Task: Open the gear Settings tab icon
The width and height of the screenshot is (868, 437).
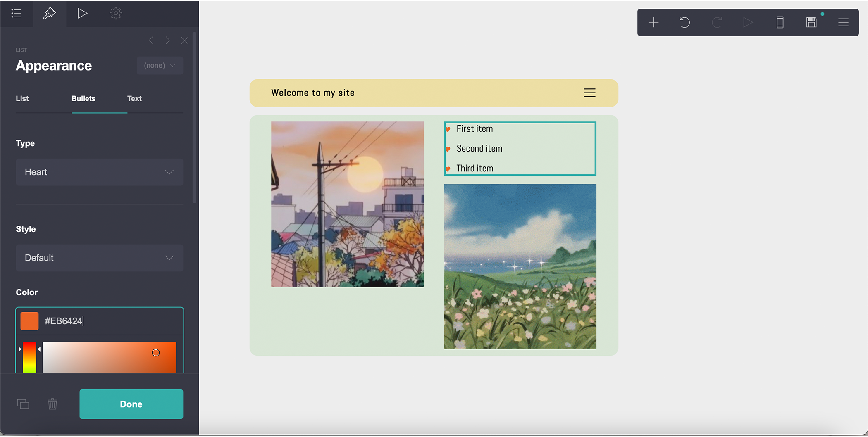Action: coord(116,13)
